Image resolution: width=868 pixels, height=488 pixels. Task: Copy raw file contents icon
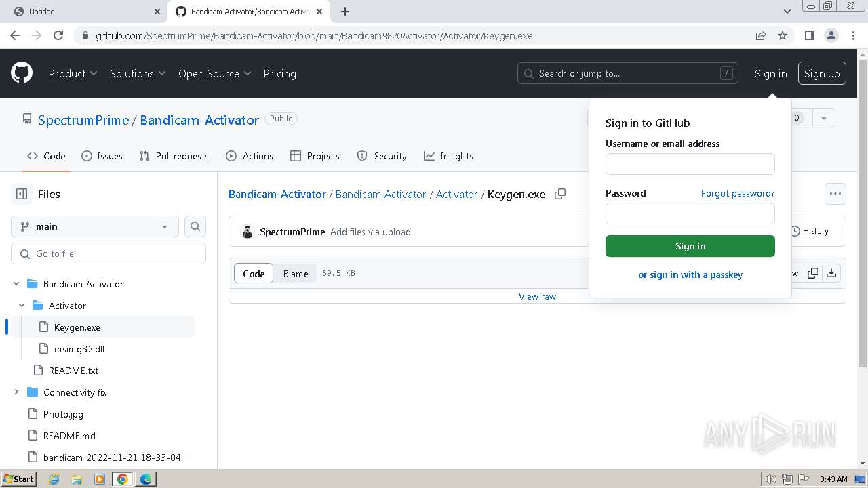[x=812, y=273]
